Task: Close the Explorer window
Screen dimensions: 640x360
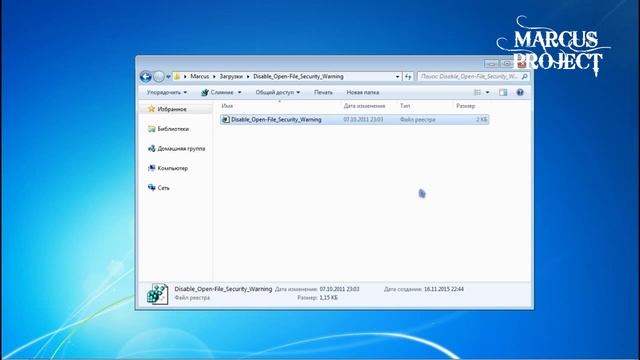Action: pos(521,64)
